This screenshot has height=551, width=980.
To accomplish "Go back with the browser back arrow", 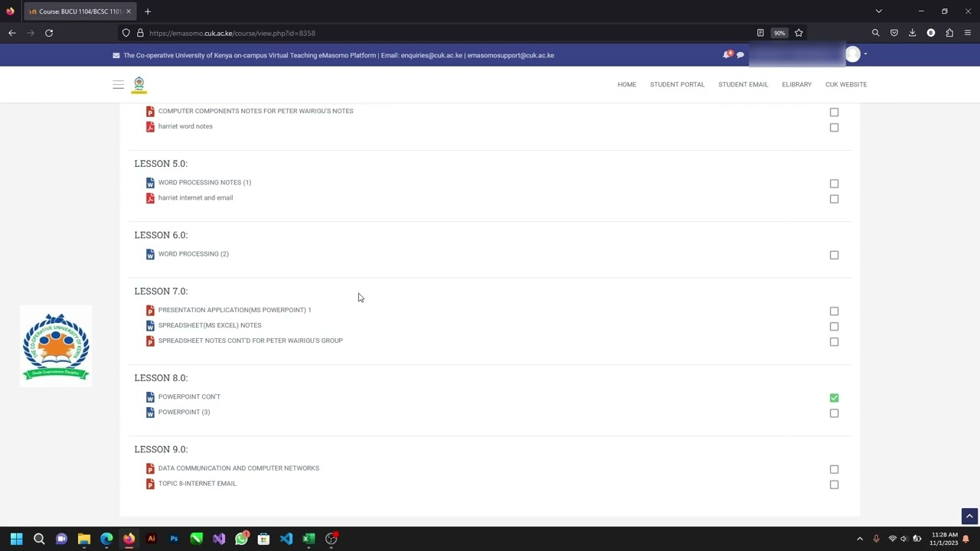I will pyautogui.click(x=12, y=33).
